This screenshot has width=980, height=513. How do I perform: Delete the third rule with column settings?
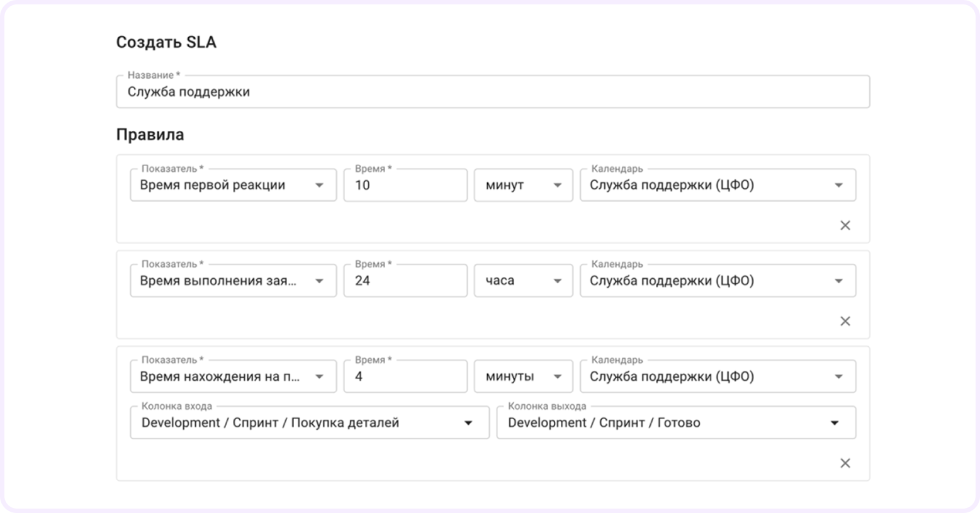pyautogui.click(x=845, y=463)
